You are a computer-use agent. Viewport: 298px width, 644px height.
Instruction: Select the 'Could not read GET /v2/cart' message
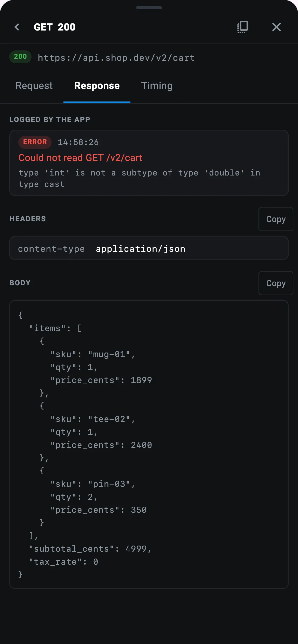click(80, 158)
